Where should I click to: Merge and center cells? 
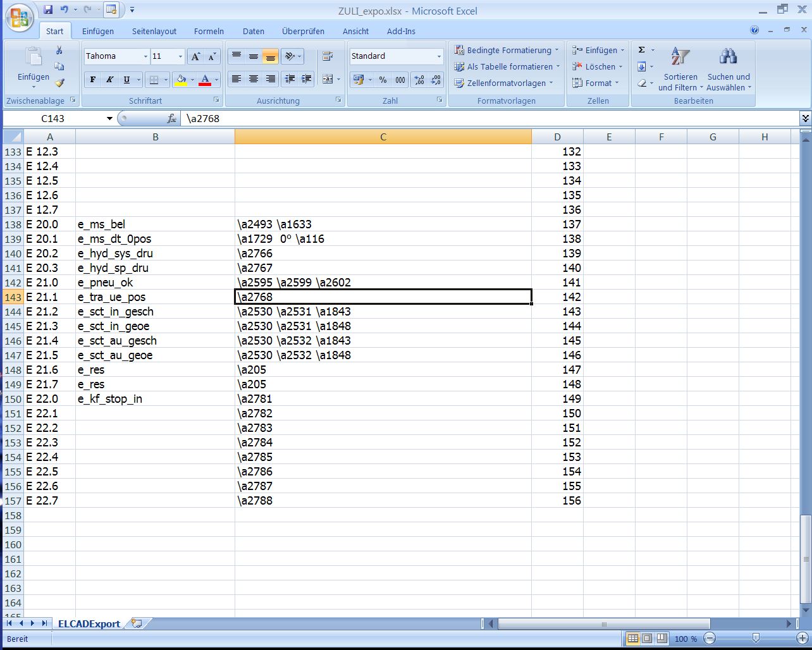click(x=328, y=79)
